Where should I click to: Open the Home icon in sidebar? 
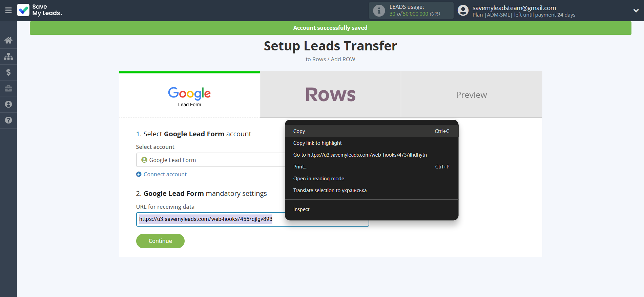(8, 40)
